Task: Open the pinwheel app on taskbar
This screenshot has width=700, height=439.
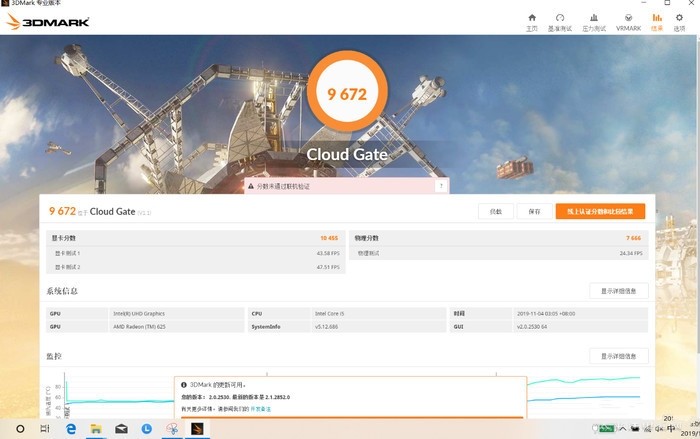Action: (172, 429)
